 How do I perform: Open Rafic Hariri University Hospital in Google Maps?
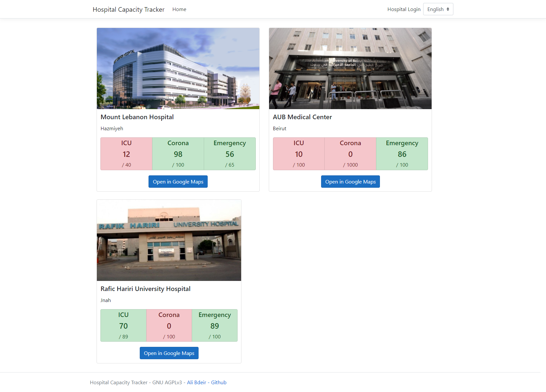tap(169, 353)
